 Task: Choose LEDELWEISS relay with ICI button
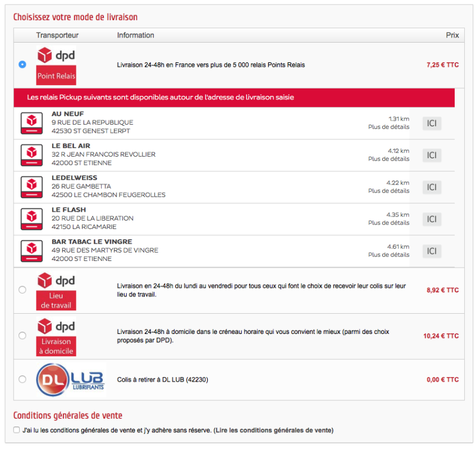(x=432, y=187)
